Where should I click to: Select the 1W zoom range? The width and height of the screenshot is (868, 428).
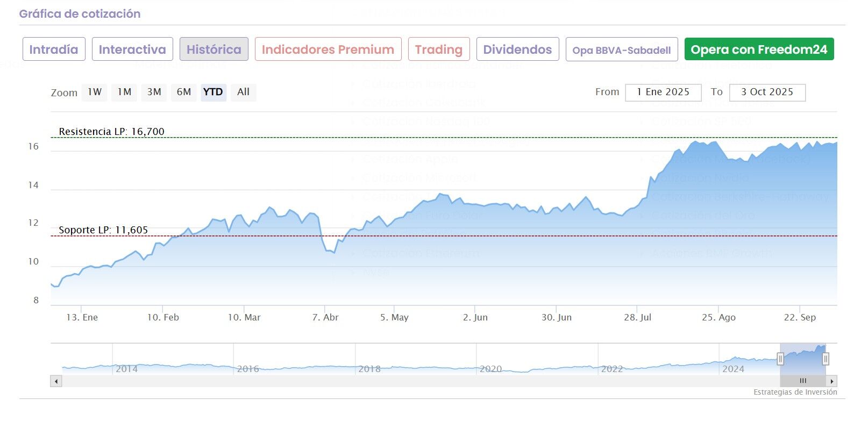(95, 92)
